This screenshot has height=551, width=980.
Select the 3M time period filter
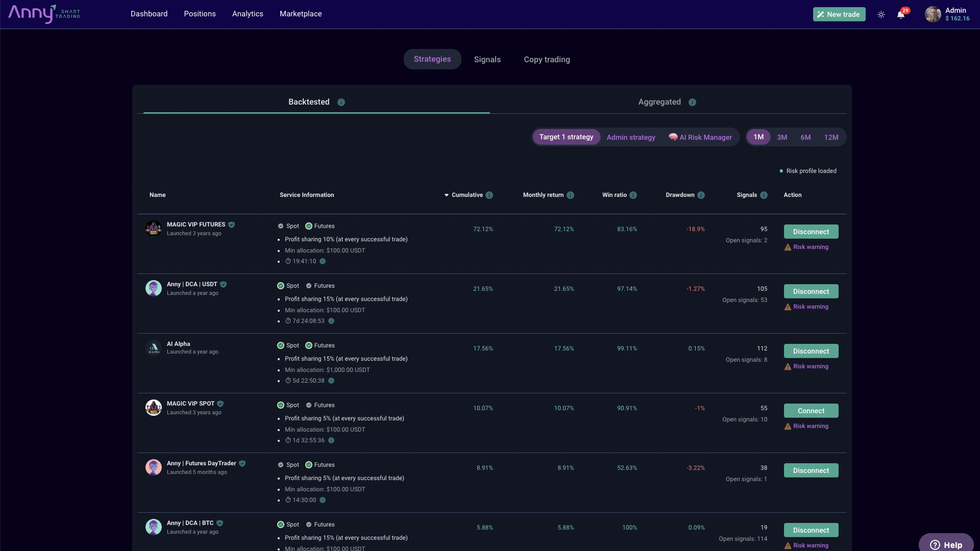[x=782, y=137]
